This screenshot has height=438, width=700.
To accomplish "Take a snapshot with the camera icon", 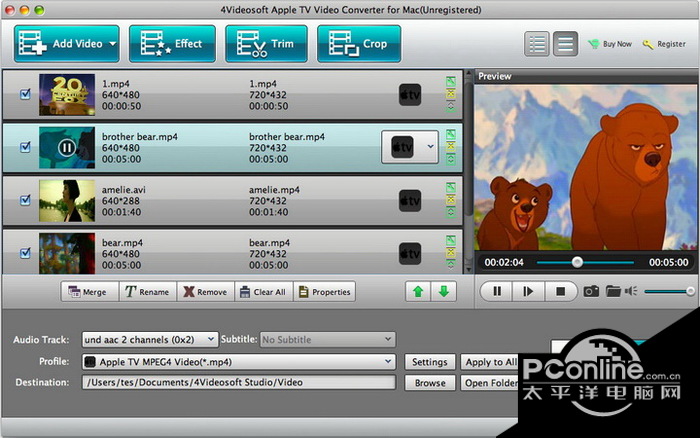I will [x=591, y=291].
